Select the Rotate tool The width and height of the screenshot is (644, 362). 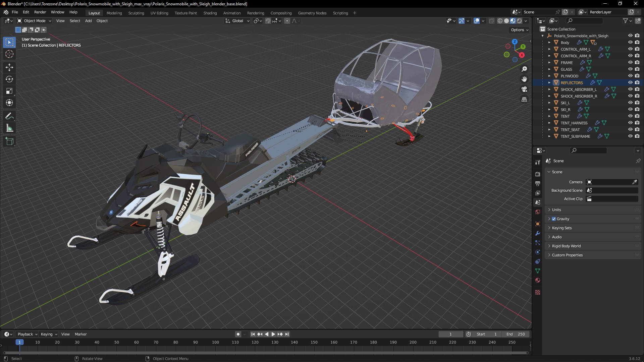[x=9, y=79]
